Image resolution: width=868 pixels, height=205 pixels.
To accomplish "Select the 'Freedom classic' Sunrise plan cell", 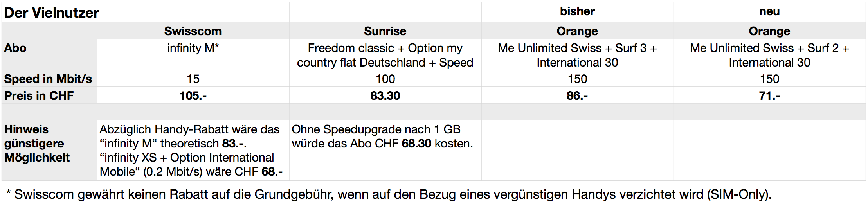I will (x=385, y=55).
